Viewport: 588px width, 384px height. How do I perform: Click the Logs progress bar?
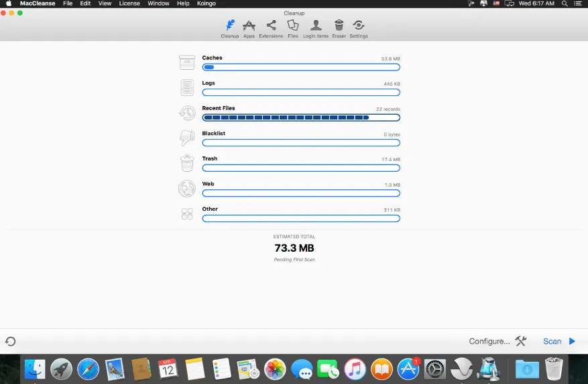click(x=301, y=93)
